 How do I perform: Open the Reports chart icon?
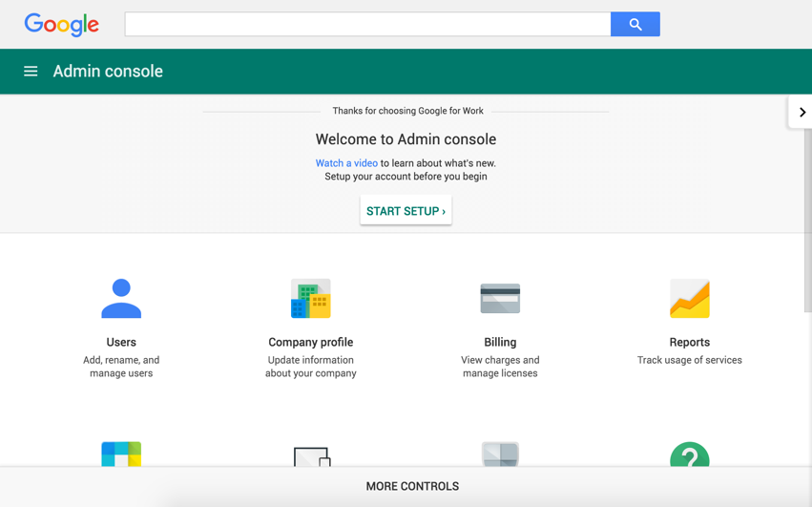[x=689, y=299]
